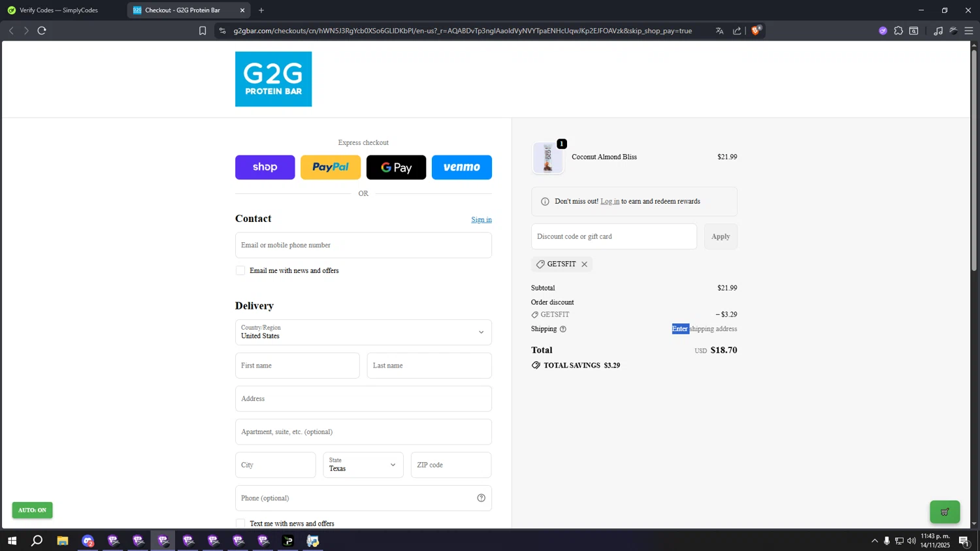Open Windows taskbar search
This screenshot has width=980, height=551.
[37, 541]
